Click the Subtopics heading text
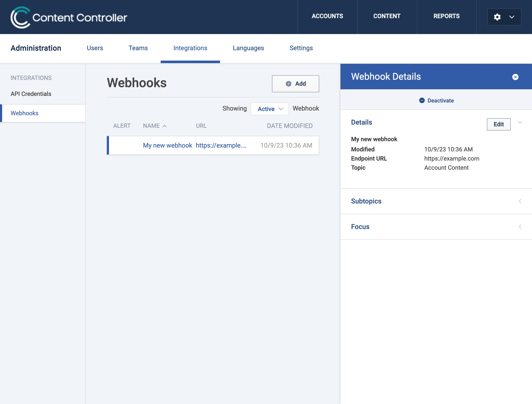 (x=366, y=201)
